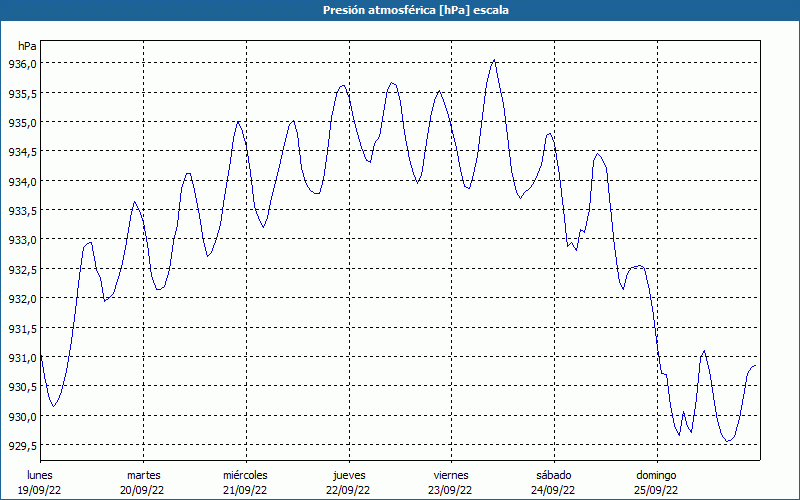Select the 933,5 axis value

[x=22, y=210]
